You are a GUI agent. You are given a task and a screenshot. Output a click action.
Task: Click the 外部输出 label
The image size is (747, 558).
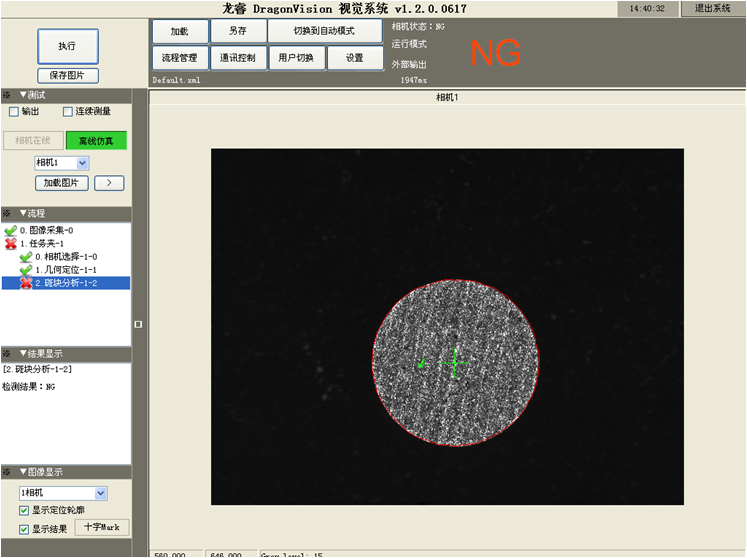[409, 64]
